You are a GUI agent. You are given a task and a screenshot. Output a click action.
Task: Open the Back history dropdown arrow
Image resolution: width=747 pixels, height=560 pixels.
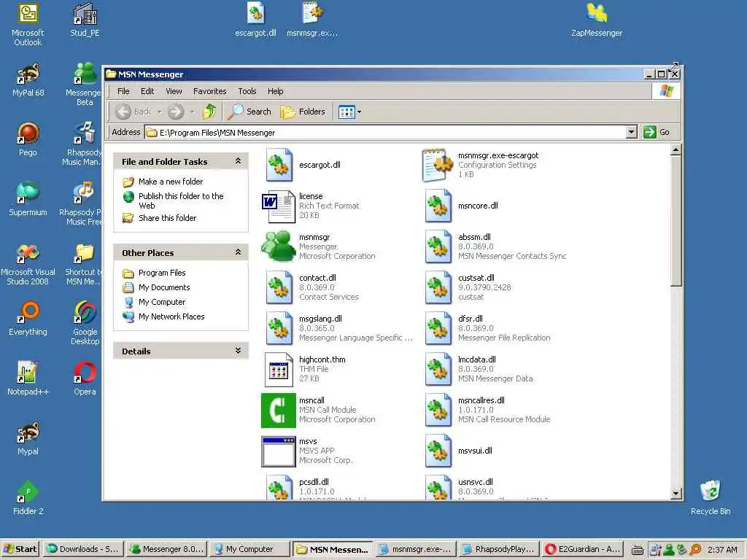[160, 112]
